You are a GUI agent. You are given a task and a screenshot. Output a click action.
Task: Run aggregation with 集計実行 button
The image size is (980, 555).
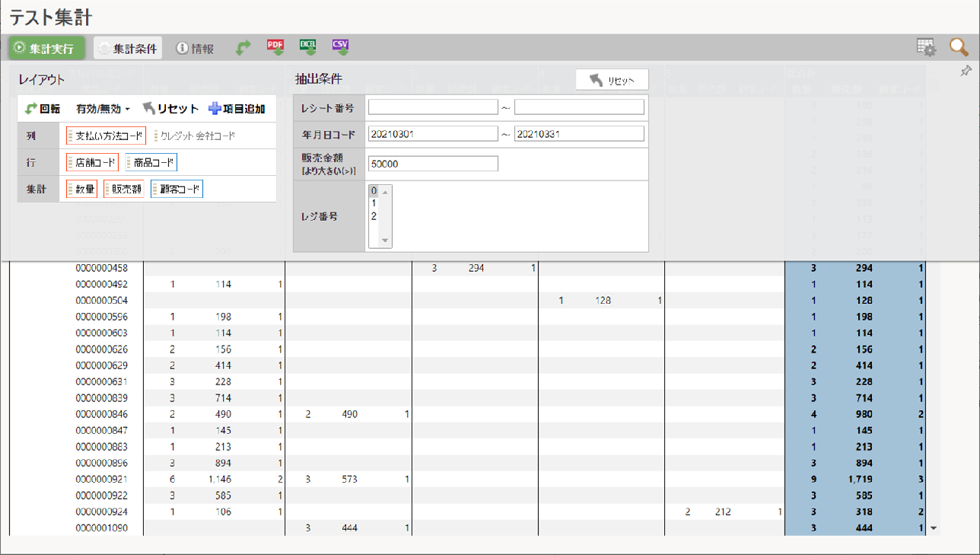[x=46, y=48]
